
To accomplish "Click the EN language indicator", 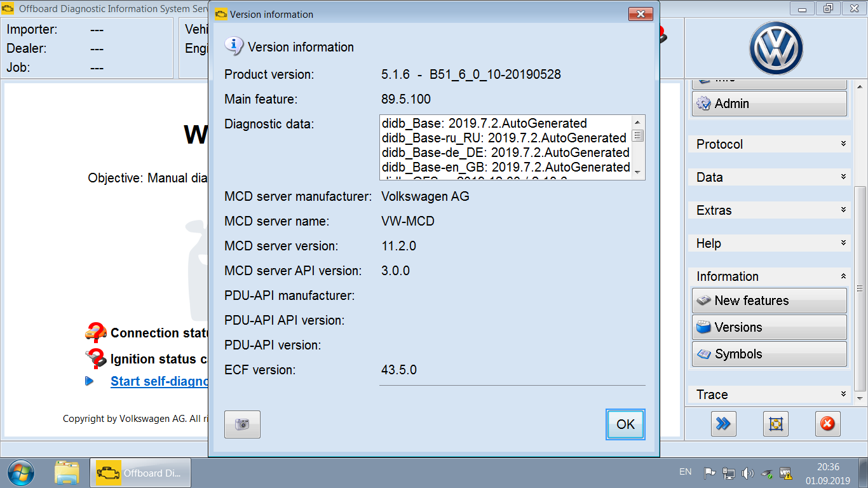I will tap(685, 472).
